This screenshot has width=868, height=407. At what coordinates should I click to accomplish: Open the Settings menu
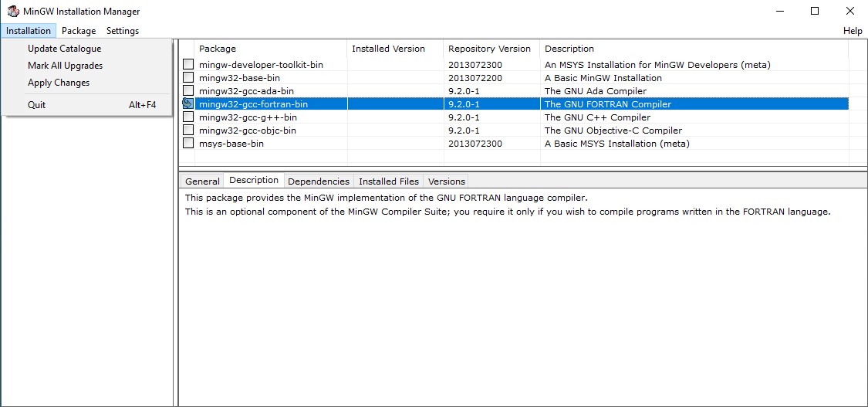pyautogui.click(x=123, y=31)
